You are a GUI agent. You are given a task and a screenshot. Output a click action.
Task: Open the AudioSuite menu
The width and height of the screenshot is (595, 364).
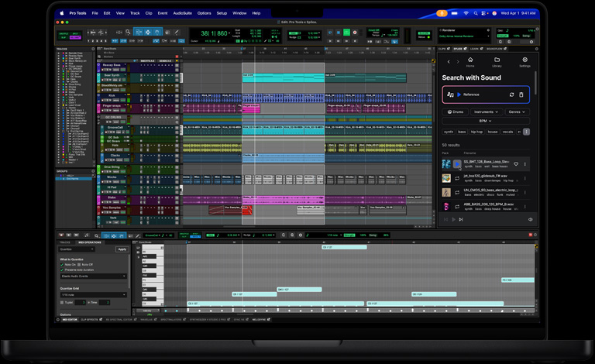[x=182, y=13]
